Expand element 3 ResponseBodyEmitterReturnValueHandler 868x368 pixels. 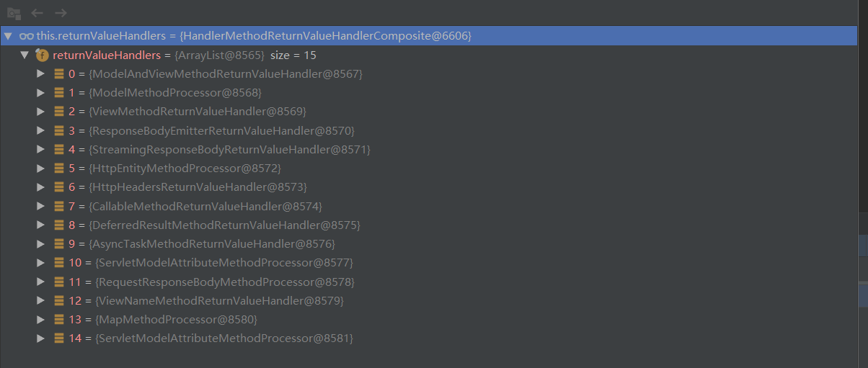point(41,130)
